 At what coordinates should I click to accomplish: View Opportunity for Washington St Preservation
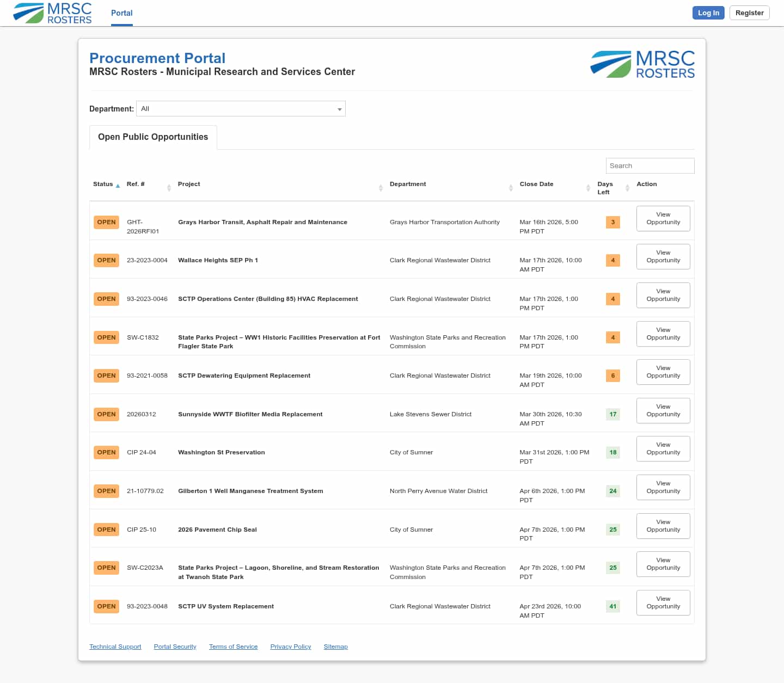pos(663,448)
